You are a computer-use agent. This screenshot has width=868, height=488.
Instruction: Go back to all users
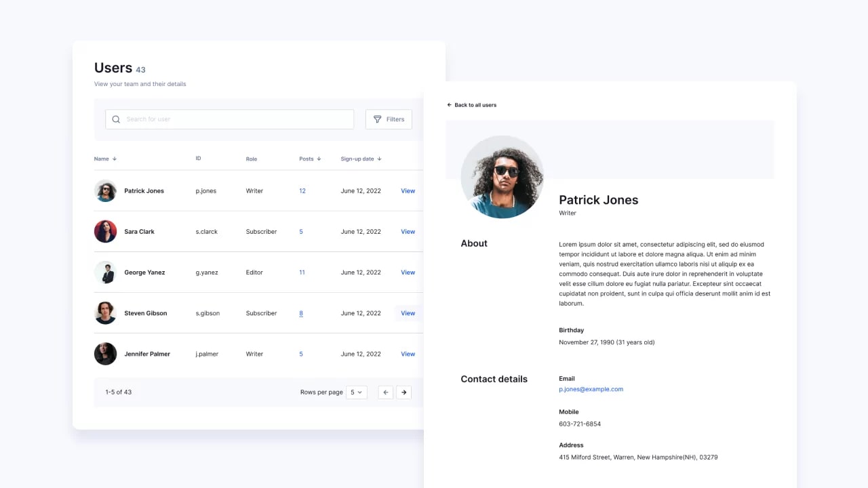tap(472, 105)
